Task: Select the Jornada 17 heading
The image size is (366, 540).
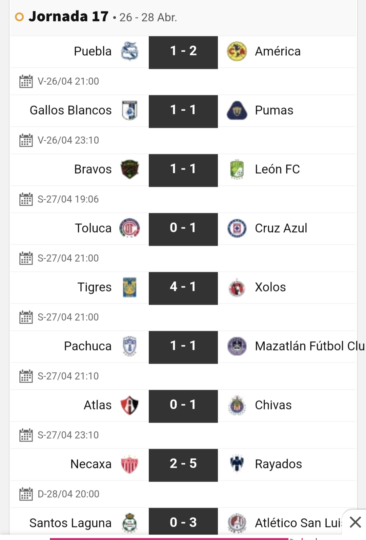Action: pos(69,17)
